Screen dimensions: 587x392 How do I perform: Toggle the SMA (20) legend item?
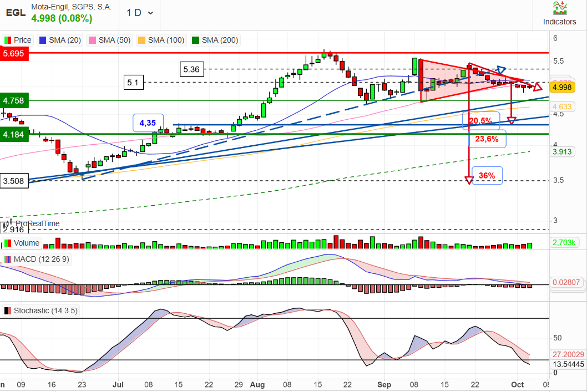[60, 40]
